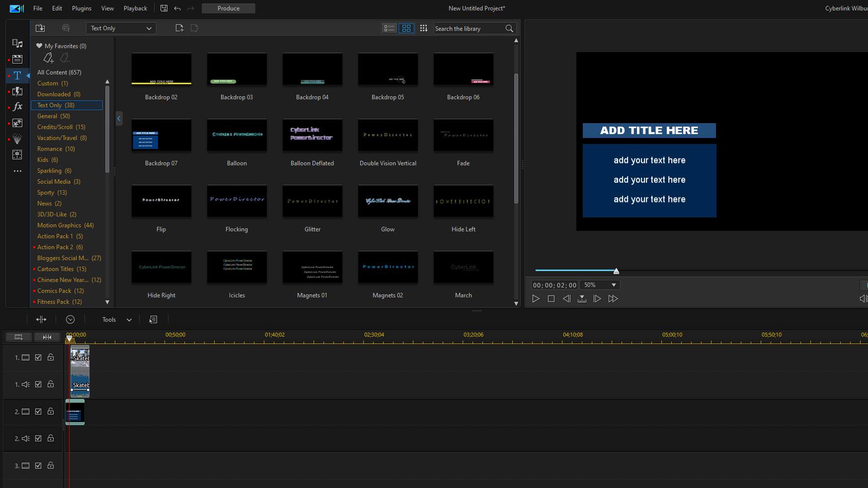Select the Glitter title template thumbnail
Screen dimensions: 868x488
coord(312,201)
